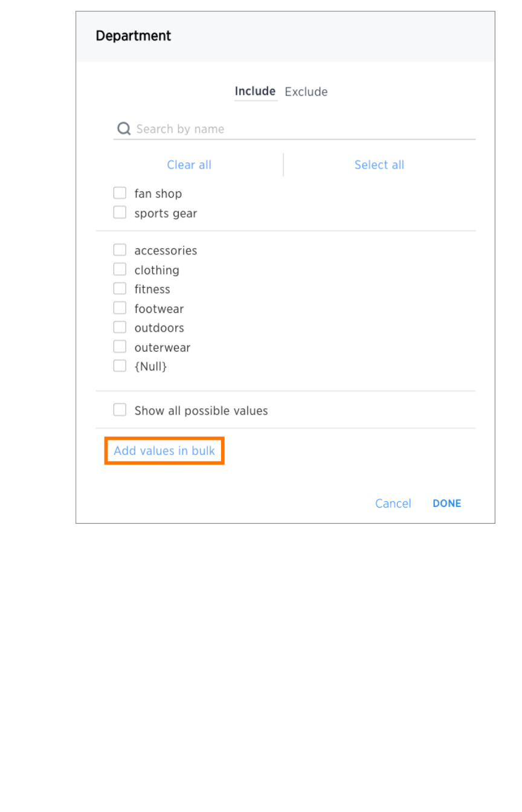Image resolution: width=522 pixels, height=812 pixels.
Task: Enable the fitness checkbox
Action: point(120,289)
